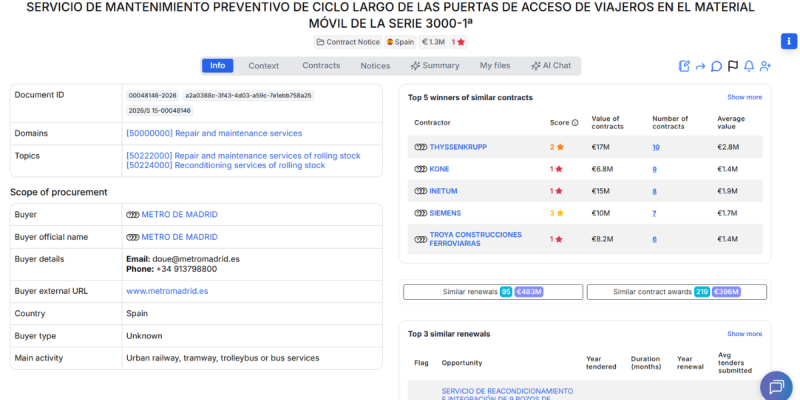The image size is (800, 400).
Task: Click the add user icon
Action: 765,66
